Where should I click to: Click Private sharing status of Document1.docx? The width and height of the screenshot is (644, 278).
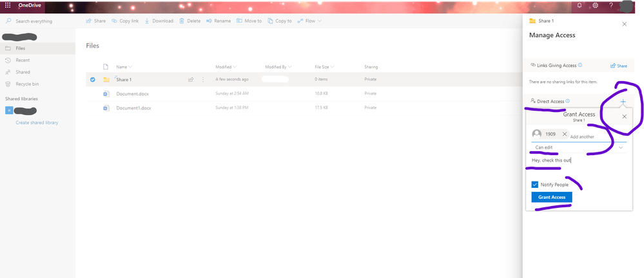point(371,108)
